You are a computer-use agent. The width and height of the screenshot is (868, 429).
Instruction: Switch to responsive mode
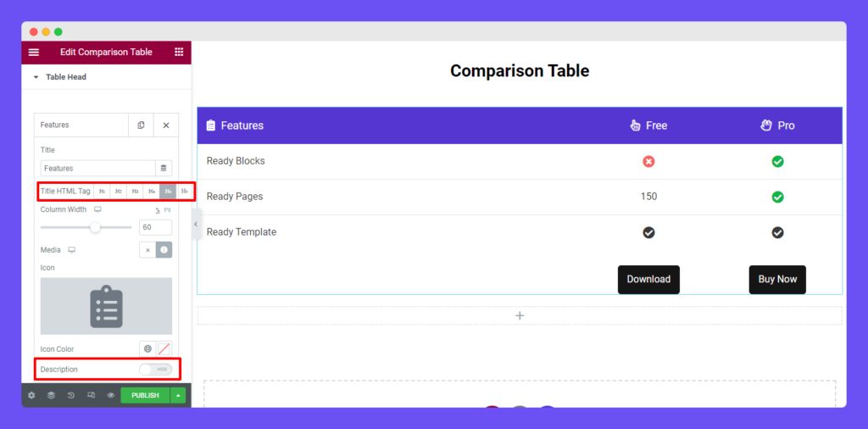coord(91,396)
